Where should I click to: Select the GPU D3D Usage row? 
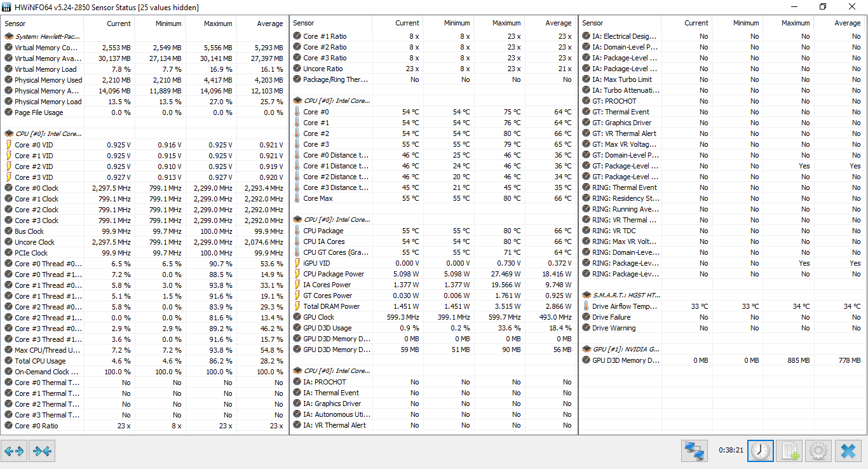[x=433, y=328]
